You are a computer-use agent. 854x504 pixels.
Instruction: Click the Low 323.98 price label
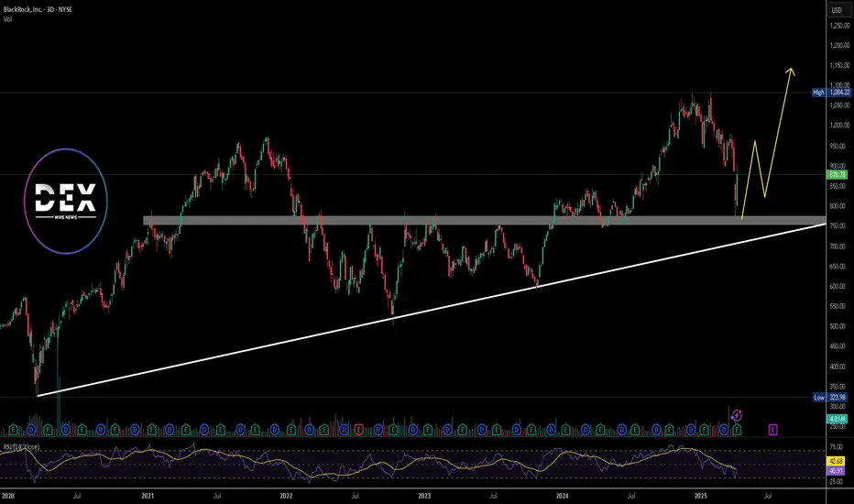coord(830,397)
